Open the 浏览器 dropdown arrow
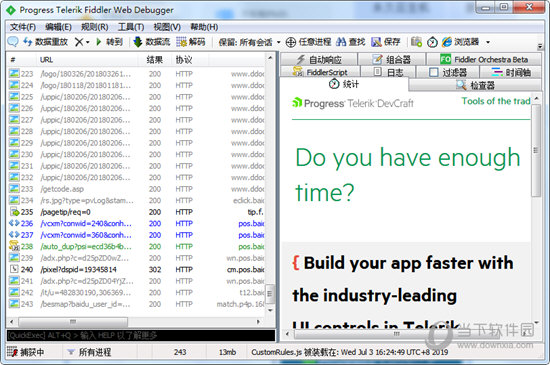Viewport: 550px width, 365px height. (x=488, y=42)
